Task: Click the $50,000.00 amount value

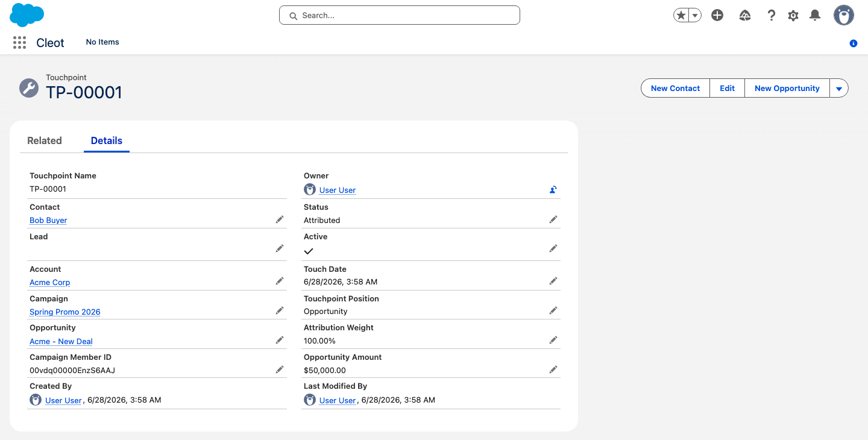Action: pos(325,370)
